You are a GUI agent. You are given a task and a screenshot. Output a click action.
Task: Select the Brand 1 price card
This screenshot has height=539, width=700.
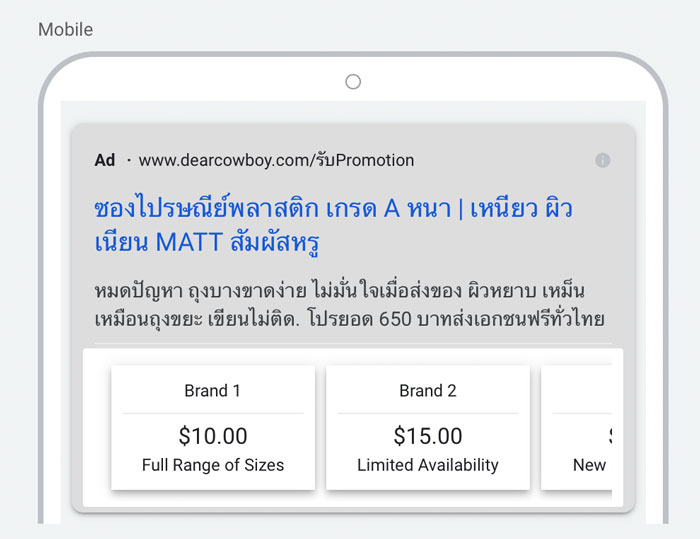[213, 427]
